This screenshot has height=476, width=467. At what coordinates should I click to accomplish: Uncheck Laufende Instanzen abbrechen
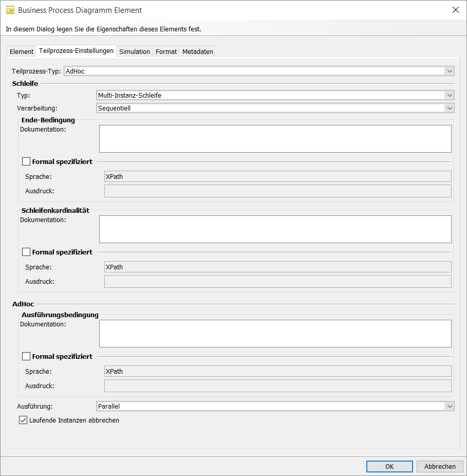click(23, 420)
